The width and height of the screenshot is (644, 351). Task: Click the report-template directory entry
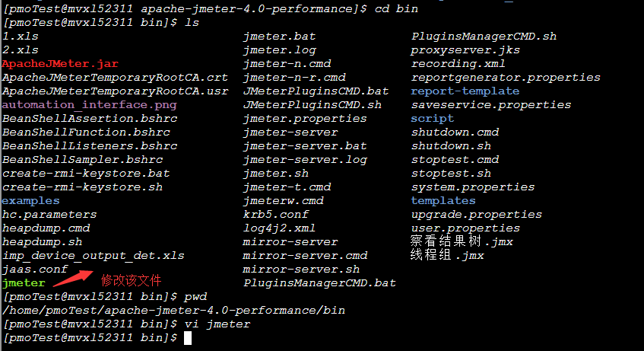pos(465,91)
